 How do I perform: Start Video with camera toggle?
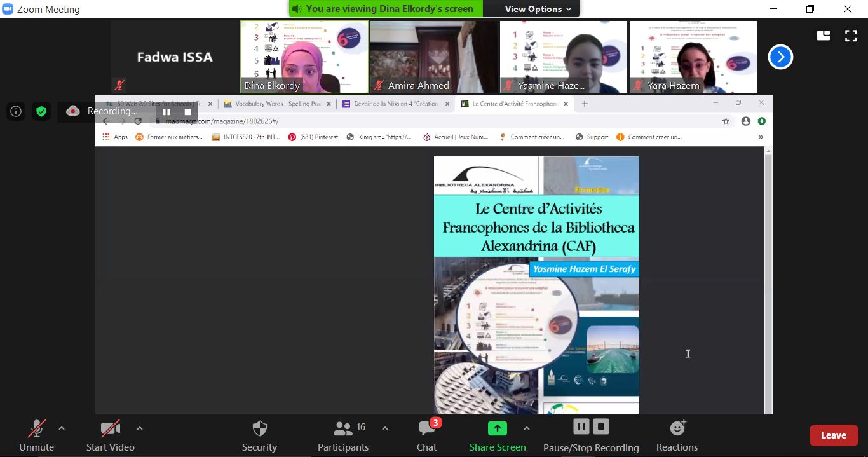coord(110,435)
